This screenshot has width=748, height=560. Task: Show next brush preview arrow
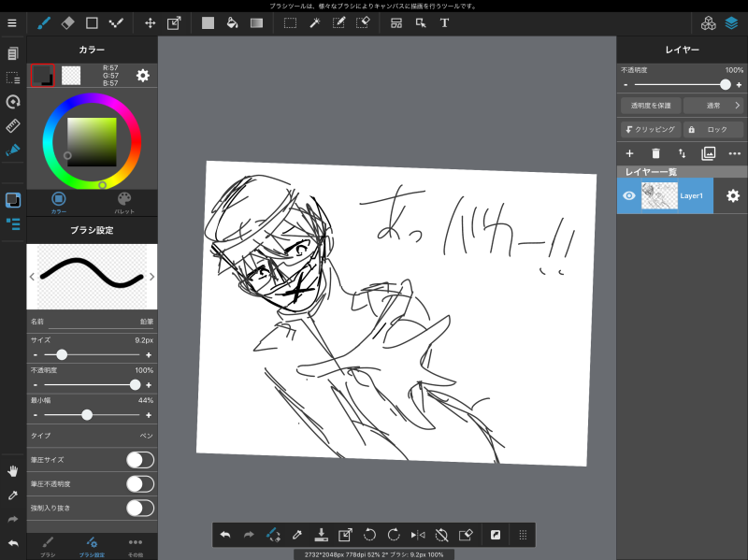point(151,277)
